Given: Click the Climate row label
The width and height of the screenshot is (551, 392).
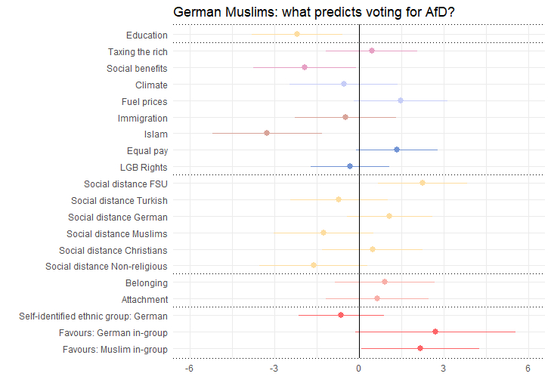Looking at the screenshot, I should [x=151, y=85].
